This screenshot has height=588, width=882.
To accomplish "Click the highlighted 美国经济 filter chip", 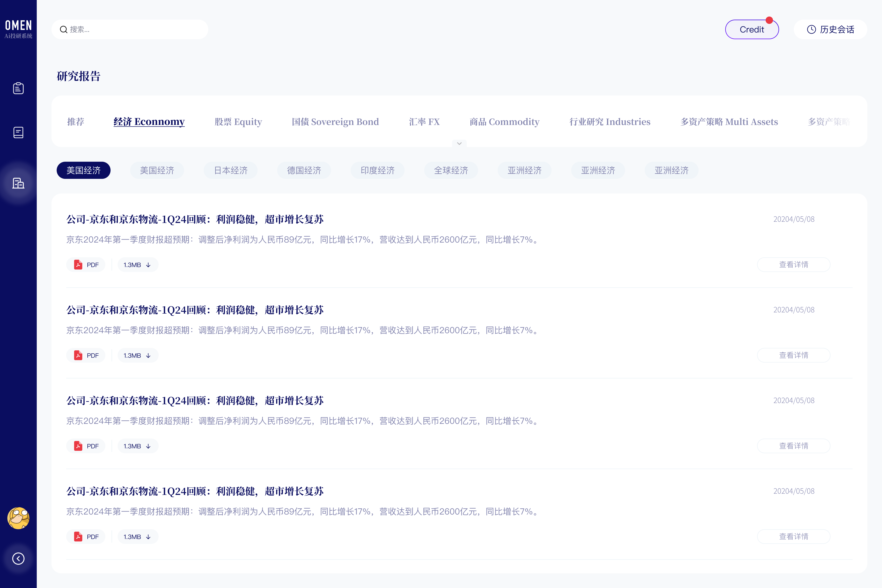I will coord(84,170).
